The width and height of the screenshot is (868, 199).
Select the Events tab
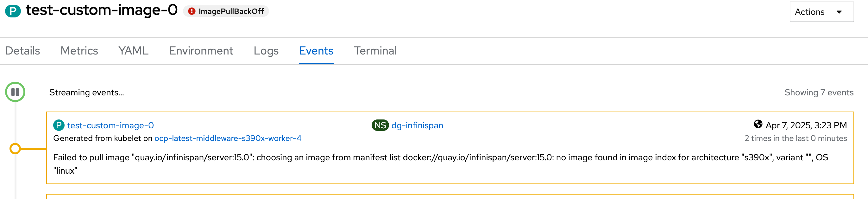(316, 51)
